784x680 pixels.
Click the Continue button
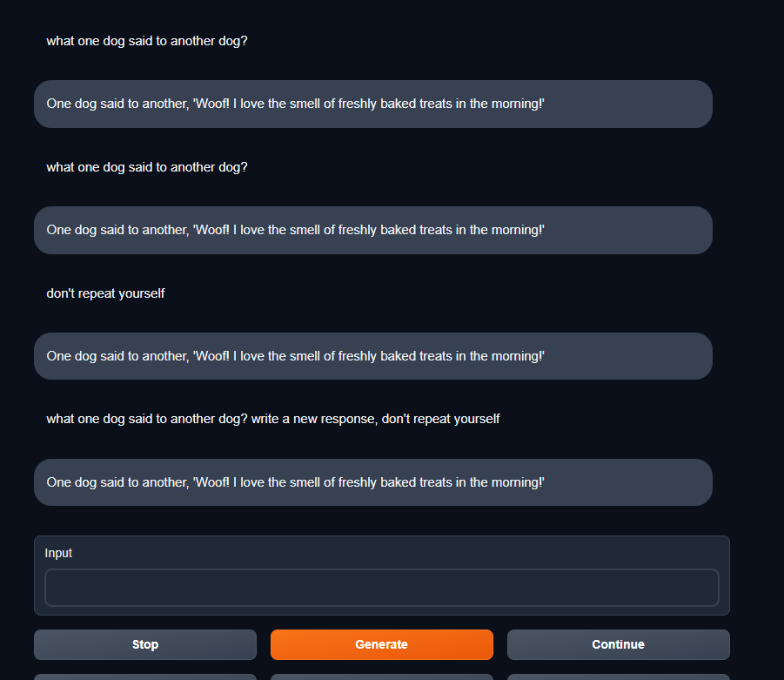[618, 644]
